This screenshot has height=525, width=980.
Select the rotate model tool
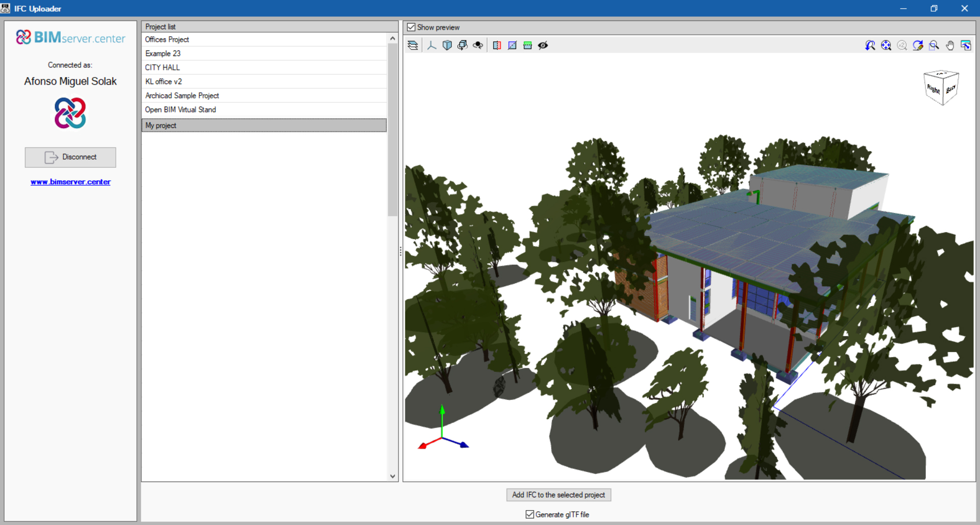(x=462, y=45)
